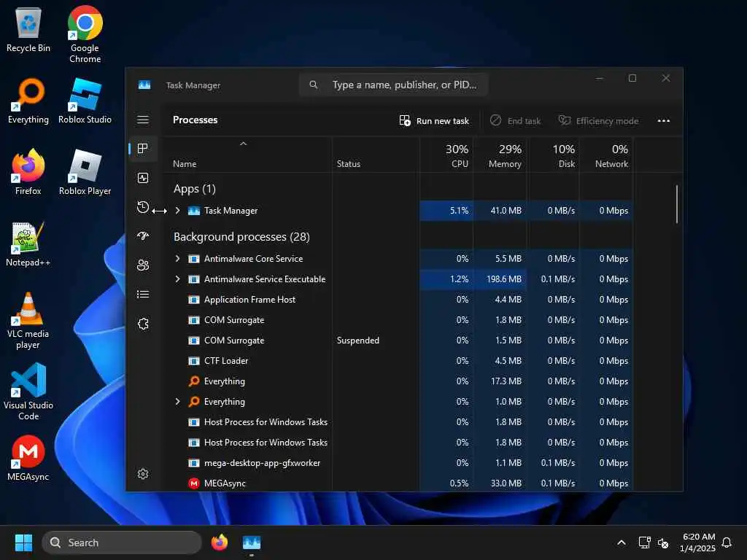Select Notepad++ desktop shortcut
Viewport: 747px width, 560px height.
tap(28, 244)
